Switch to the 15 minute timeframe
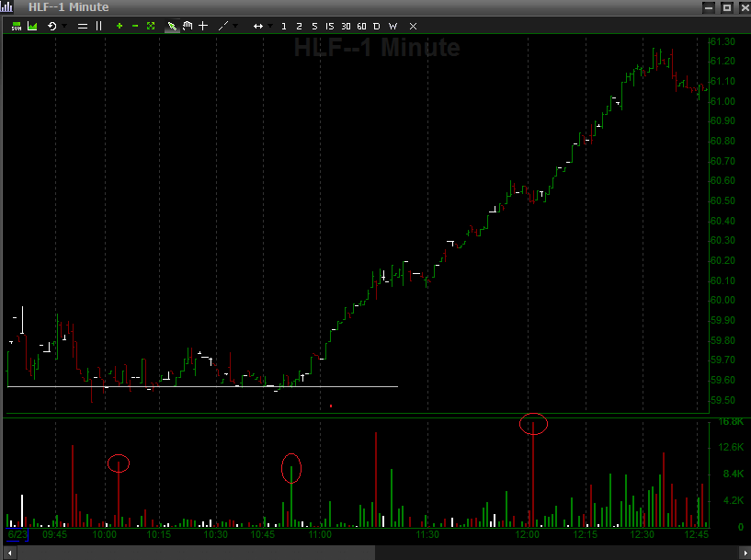The image size is (751, 560). pos(329,27)
